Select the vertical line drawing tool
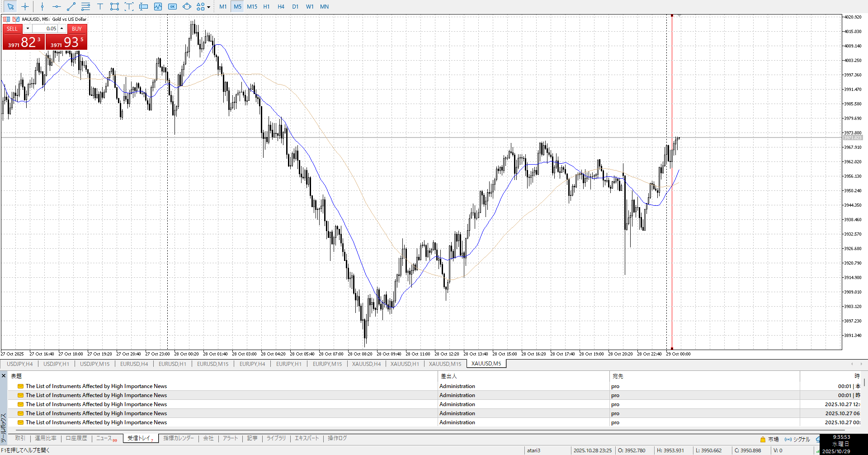The image size is (868, 455). (42, 6)
